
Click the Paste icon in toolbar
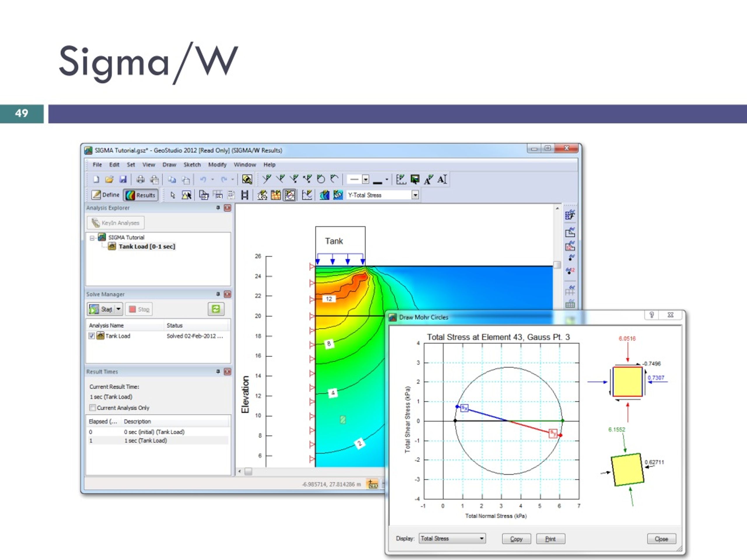click(x=186, y=180)
